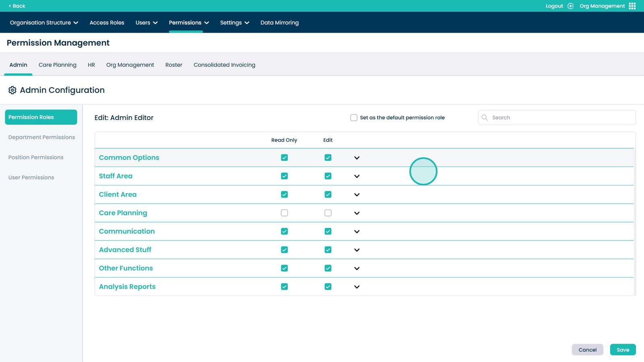Viewport: 644px width, 362px height.
Task: Expand the Client Area permissions chevron
Action: [357, 195]
